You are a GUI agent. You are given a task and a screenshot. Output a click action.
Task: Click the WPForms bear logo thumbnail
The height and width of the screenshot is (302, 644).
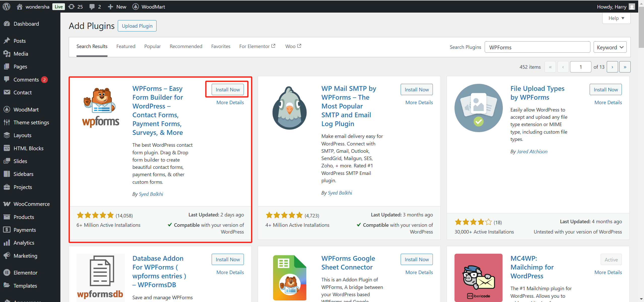click(101, 107)
